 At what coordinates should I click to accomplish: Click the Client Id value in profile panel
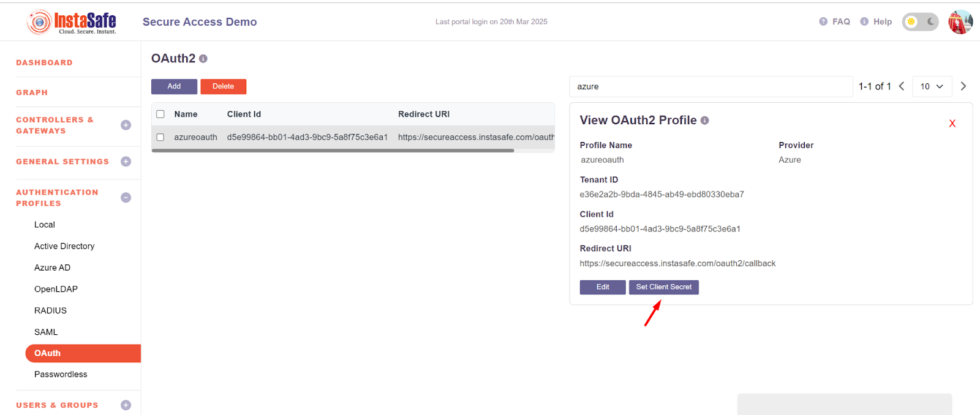(x=660, y=229)
